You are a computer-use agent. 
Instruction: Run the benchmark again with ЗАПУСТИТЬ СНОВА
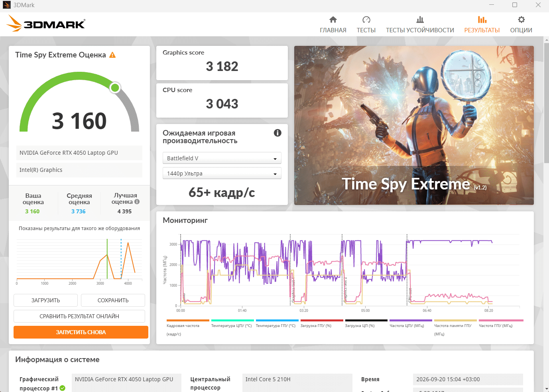[x=81, y=332]
